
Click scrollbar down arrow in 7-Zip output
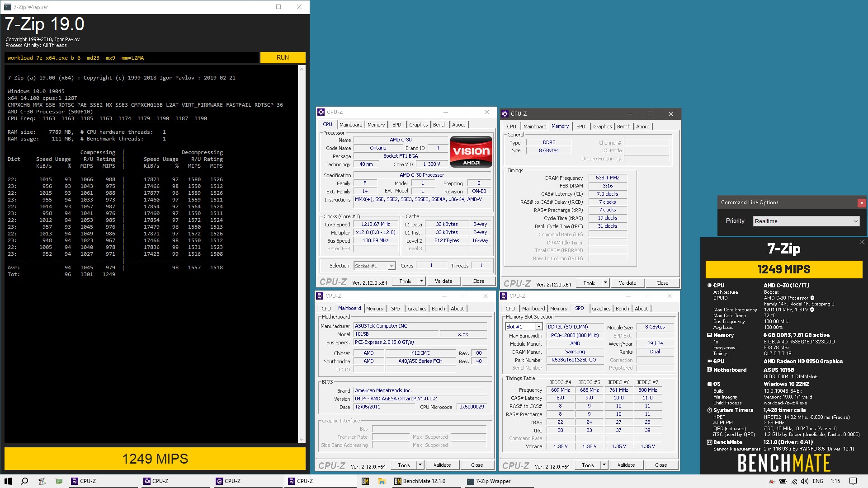[302, 440]
